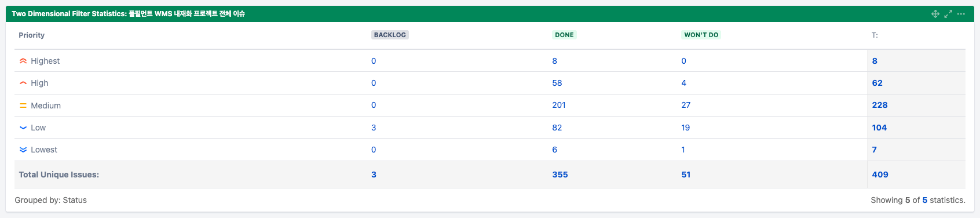Click the Low priority down-chevron icon
Screen dimensions: 980x218
coord(23,128)
